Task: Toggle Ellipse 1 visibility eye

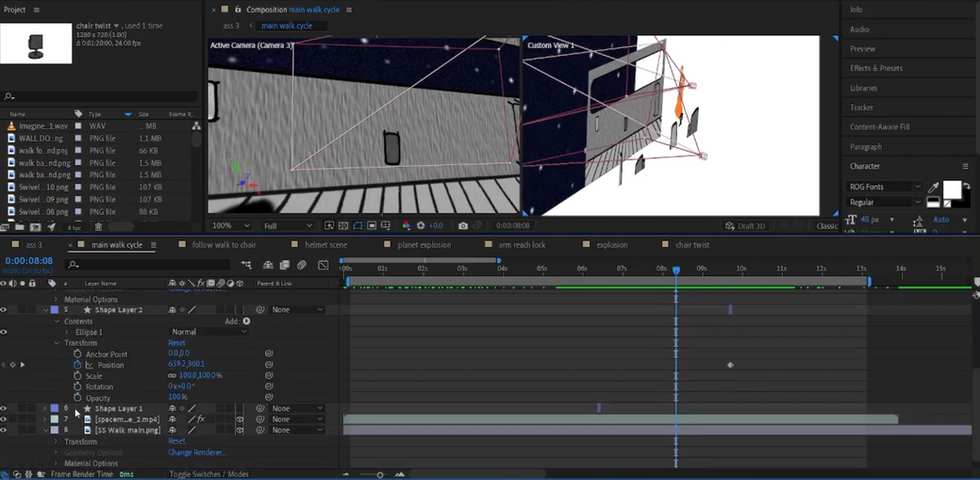Action: [4, 332]
